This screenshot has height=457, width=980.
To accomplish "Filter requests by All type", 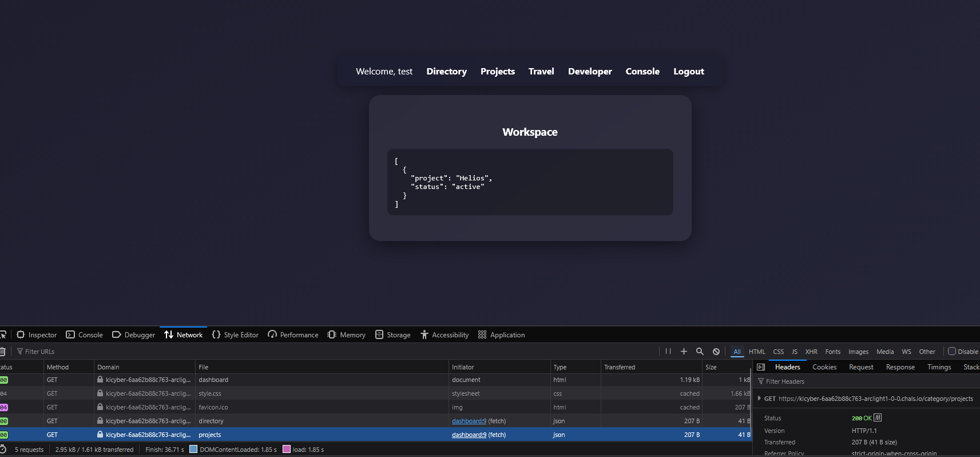I will [737, 352].
